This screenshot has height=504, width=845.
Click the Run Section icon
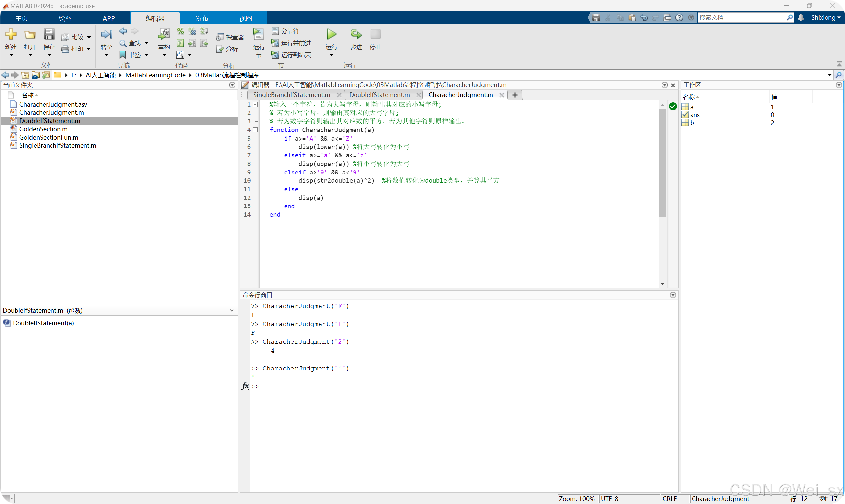pos(258,34)
